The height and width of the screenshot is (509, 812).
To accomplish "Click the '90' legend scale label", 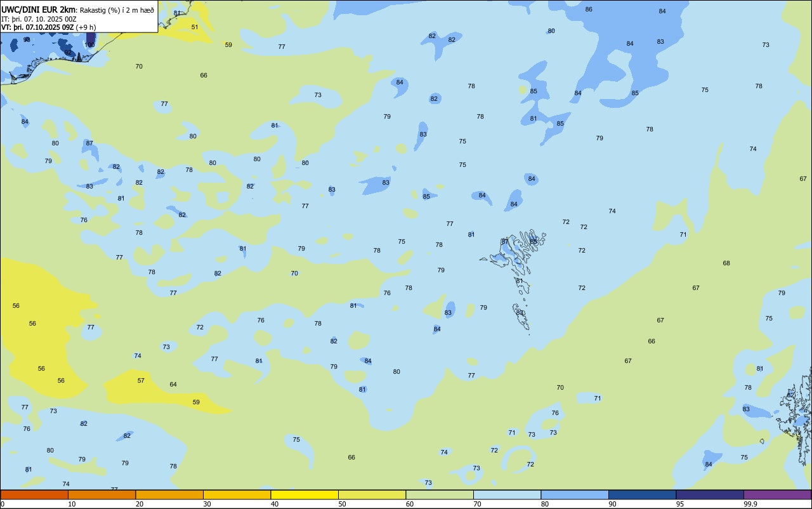I will point(612,504).
